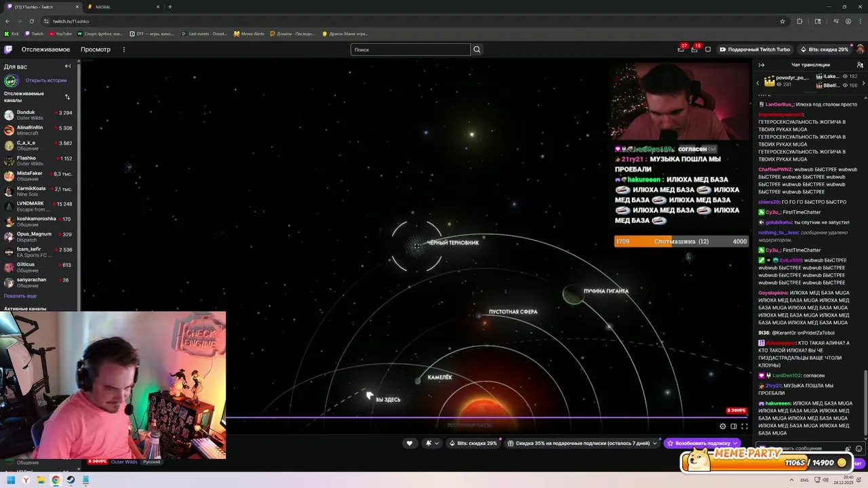Open notifications inbox with badge 15
This screenshot has height=488, width=868.
(x=694, y=49)
